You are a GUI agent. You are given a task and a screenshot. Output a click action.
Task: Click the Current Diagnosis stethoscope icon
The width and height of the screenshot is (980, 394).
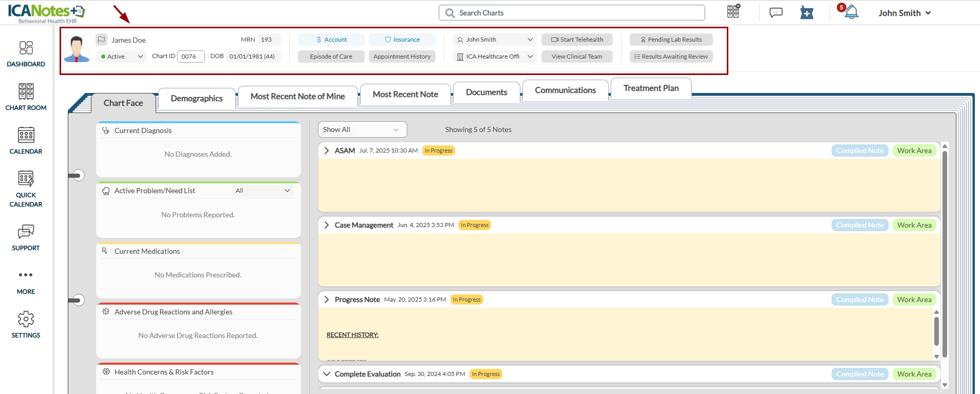tap(106, 130)
